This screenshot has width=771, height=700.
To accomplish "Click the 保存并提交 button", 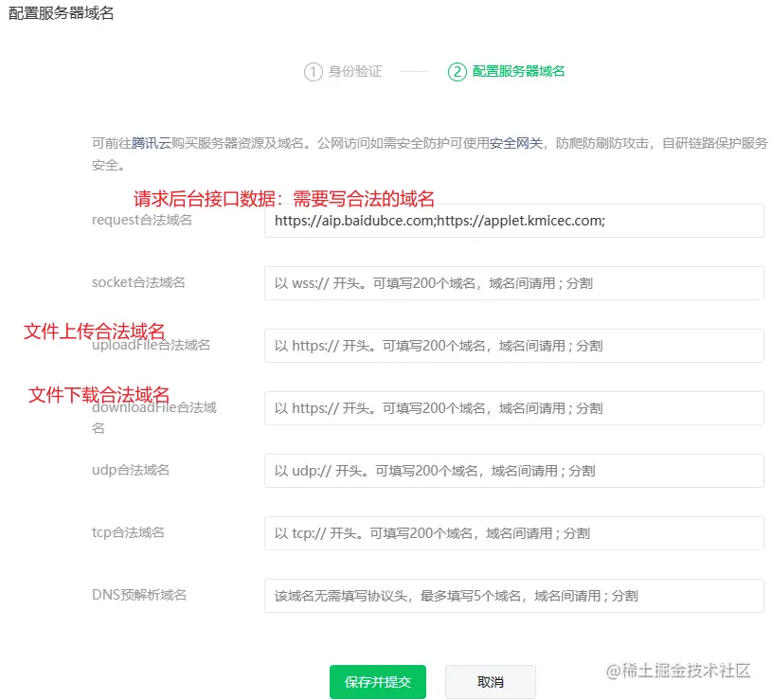I will [x=378, y=681].
